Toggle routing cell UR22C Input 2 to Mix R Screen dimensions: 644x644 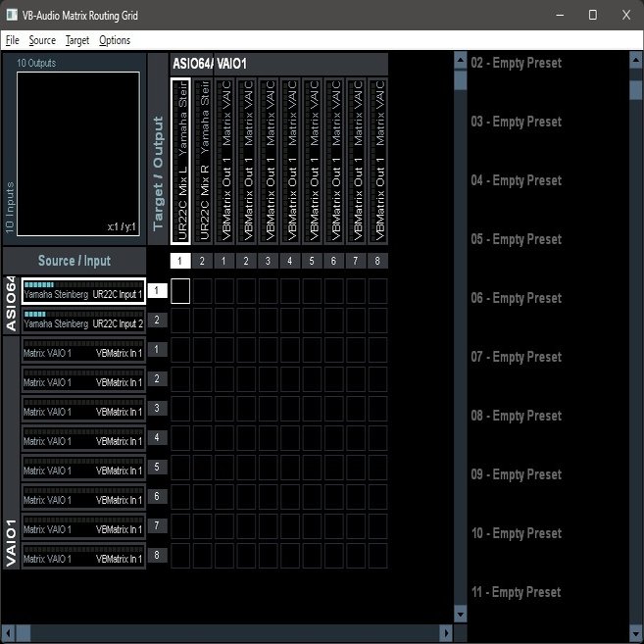click(x=203, y=321)
